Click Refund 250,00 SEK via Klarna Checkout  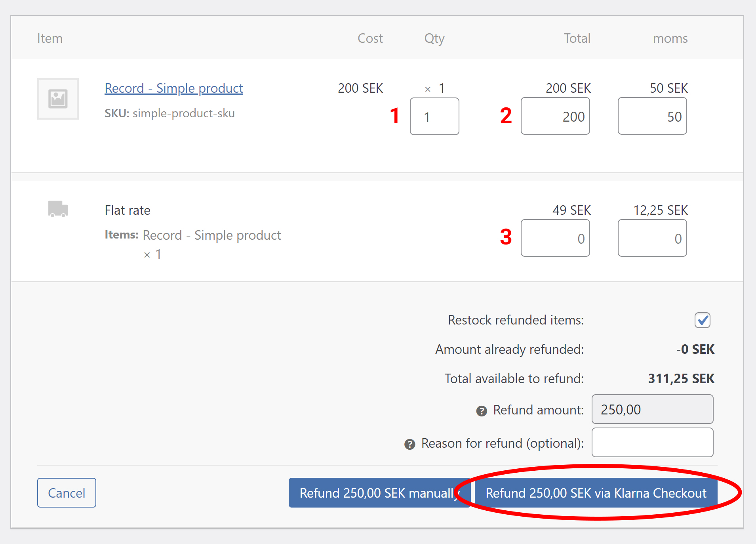pos(596,492)
